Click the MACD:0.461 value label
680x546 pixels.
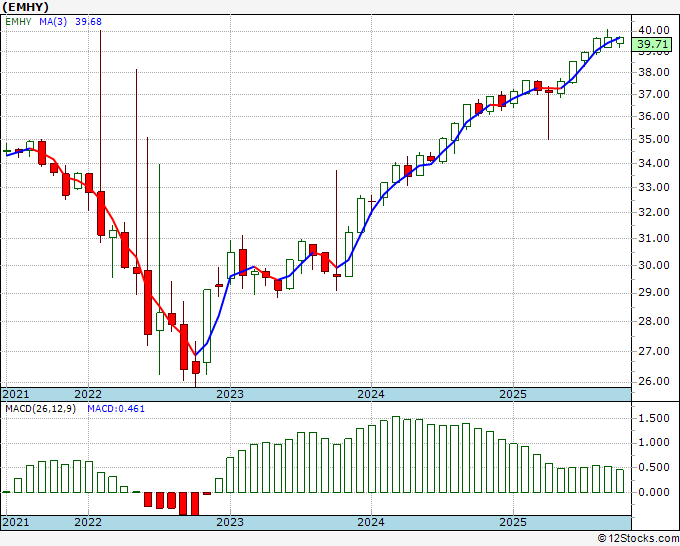click(116, 409)
